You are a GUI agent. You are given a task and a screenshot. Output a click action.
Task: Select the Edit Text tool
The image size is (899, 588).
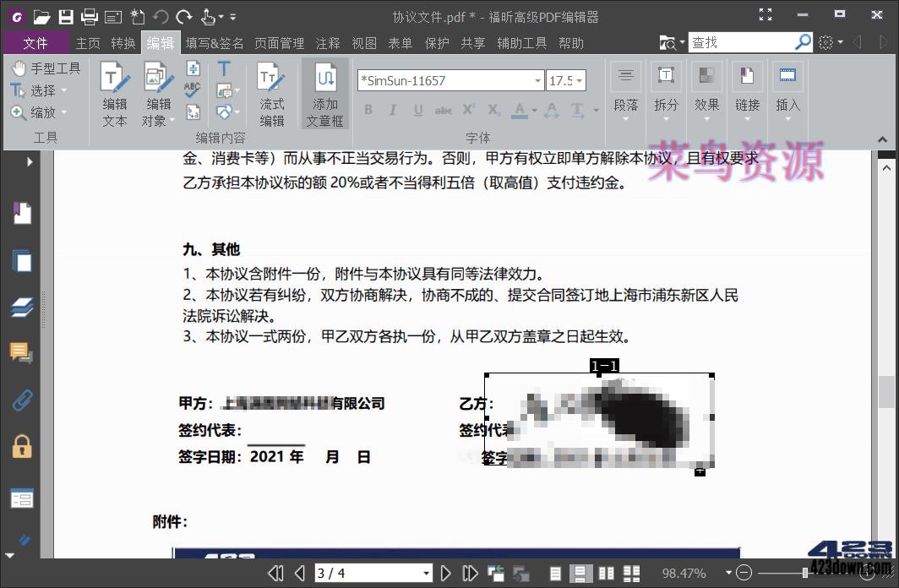(114, 93)
